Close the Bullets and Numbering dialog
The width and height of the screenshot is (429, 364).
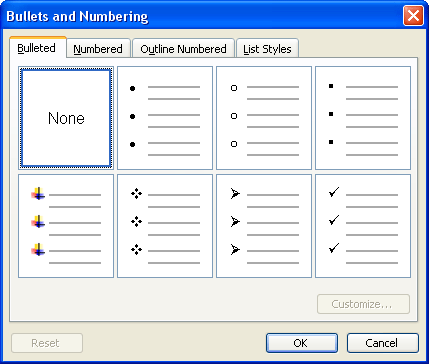(x=413, y=15)
